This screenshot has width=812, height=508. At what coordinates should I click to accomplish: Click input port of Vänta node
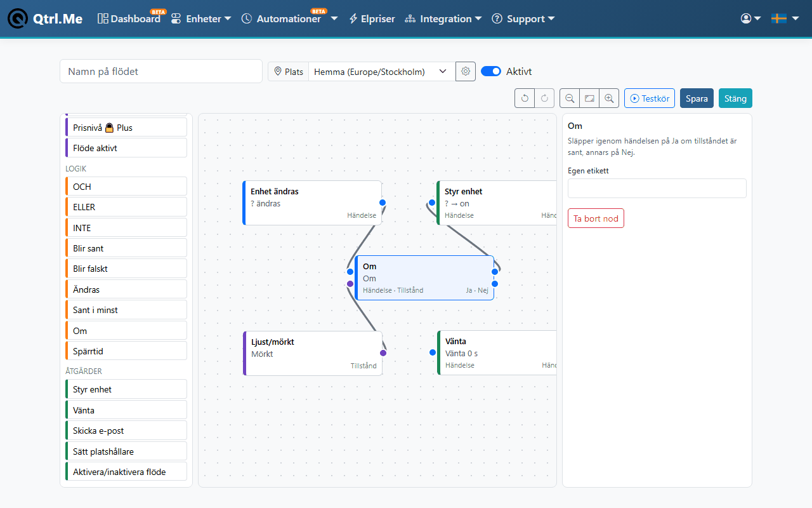[433, 352]
